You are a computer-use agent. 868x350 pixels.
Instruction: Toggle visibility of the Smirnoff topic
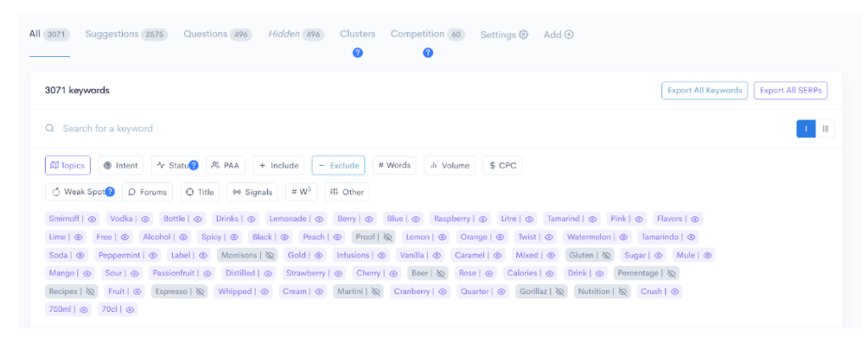92,219
